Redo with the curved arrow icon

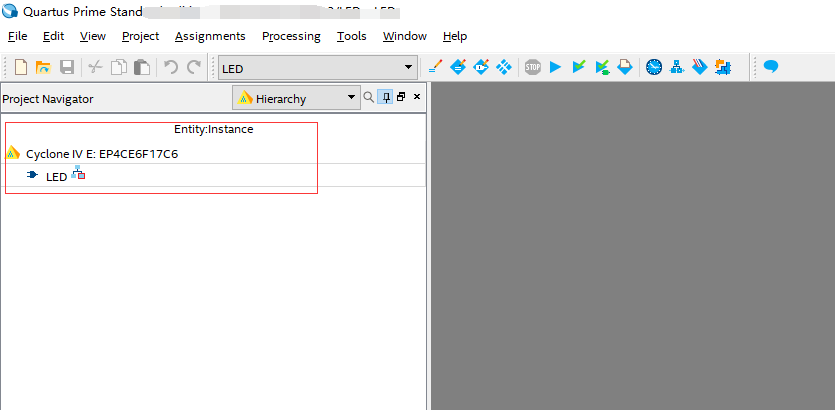pos(194,67)
